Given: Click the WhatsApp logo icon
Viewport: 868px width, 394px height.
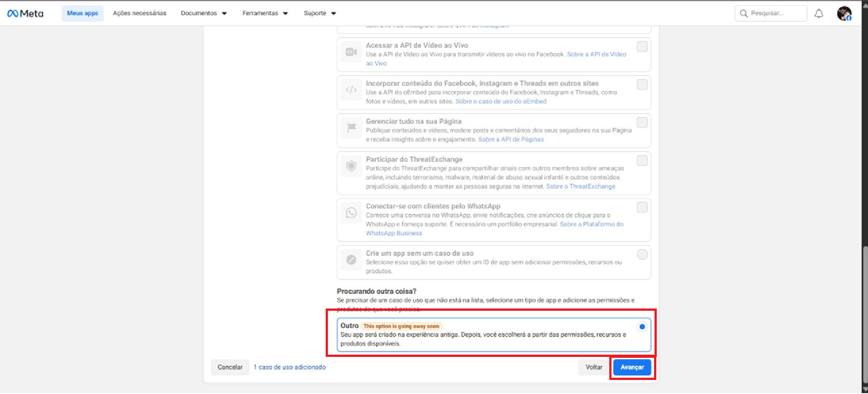Looking at the screenshot, I should tap(351, 213).
